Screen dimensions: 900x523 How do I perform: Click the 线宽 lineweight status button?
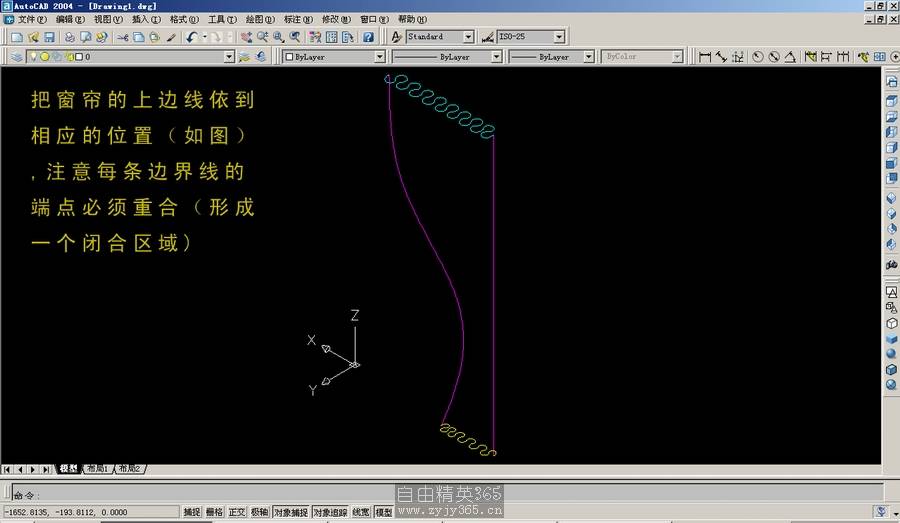[360, 512]
